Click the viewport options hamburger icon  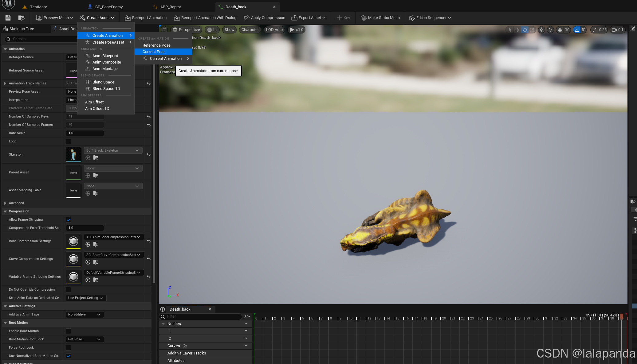click(164, 30)
